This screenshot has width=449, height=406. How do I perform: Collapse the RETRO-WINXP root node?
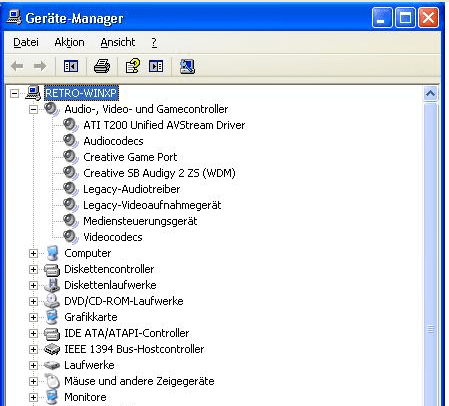(x=14, y=93)
